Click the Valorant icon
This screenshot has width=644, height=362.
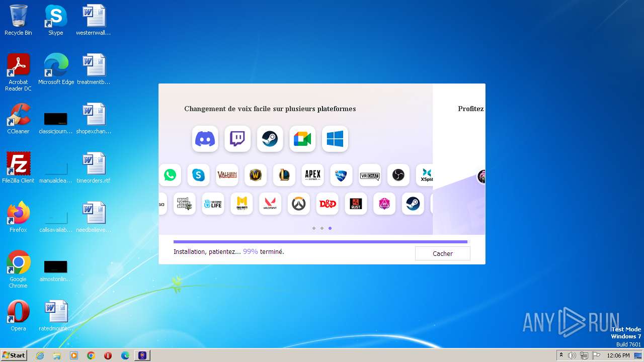270,204
